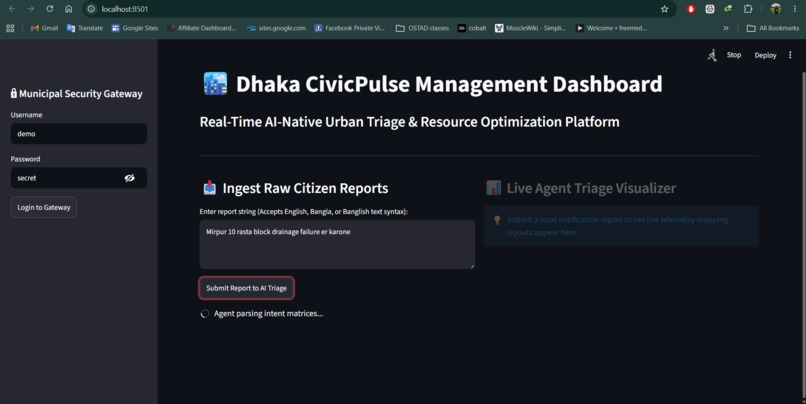Click Real-Time AI-Native Urban Triage subtitle
806x404 pixels.
[409, 122]
